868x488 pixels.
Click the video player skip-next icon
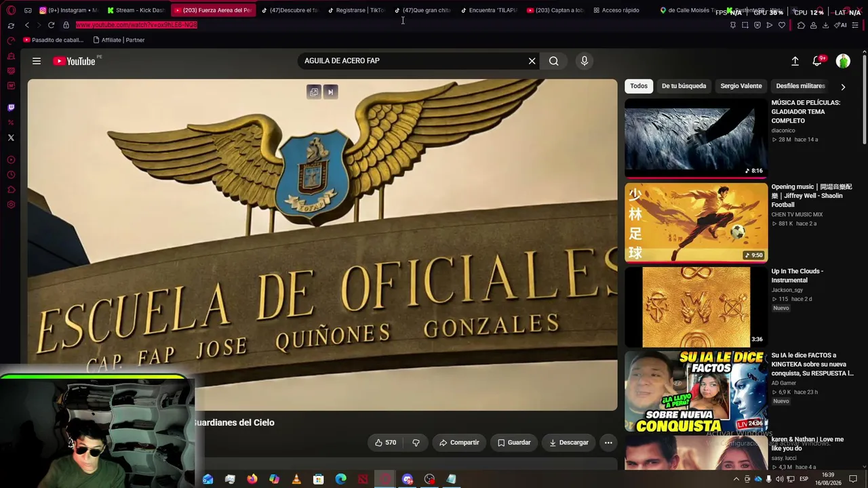tap(330, 92)
